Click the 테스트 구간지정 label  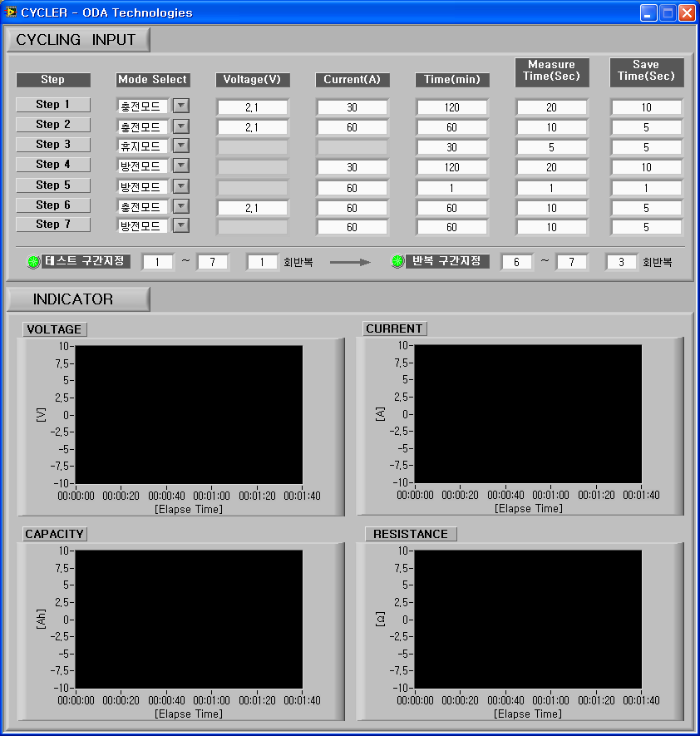tap(85, 261)
